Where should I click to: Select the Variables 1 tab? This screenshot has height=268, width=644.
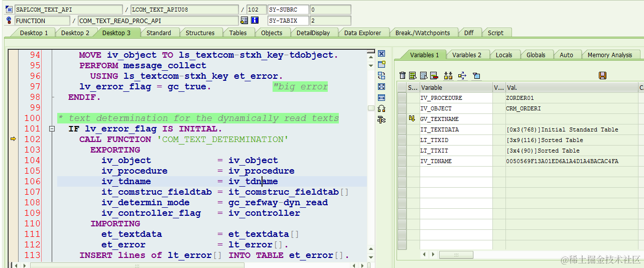tap(424, 55)
